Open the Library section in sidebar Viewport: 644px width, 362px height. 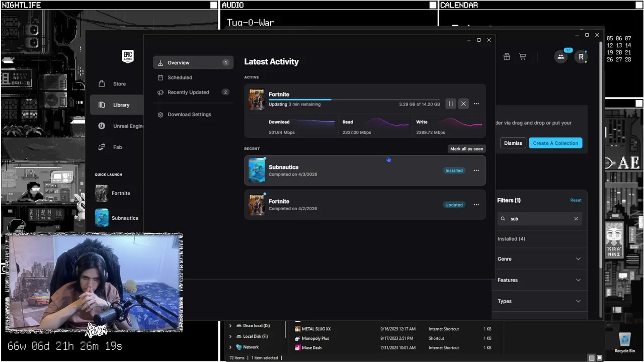point(117,105)
